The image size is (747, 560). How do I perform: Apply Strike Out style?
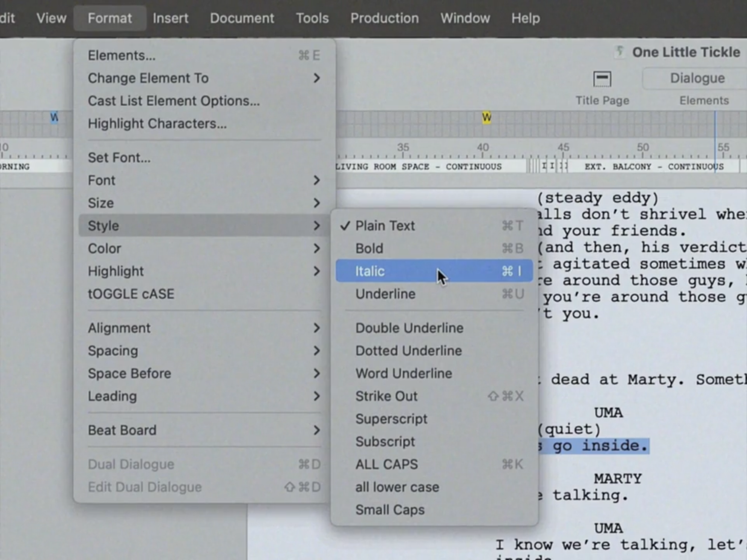tap(386, 396)
